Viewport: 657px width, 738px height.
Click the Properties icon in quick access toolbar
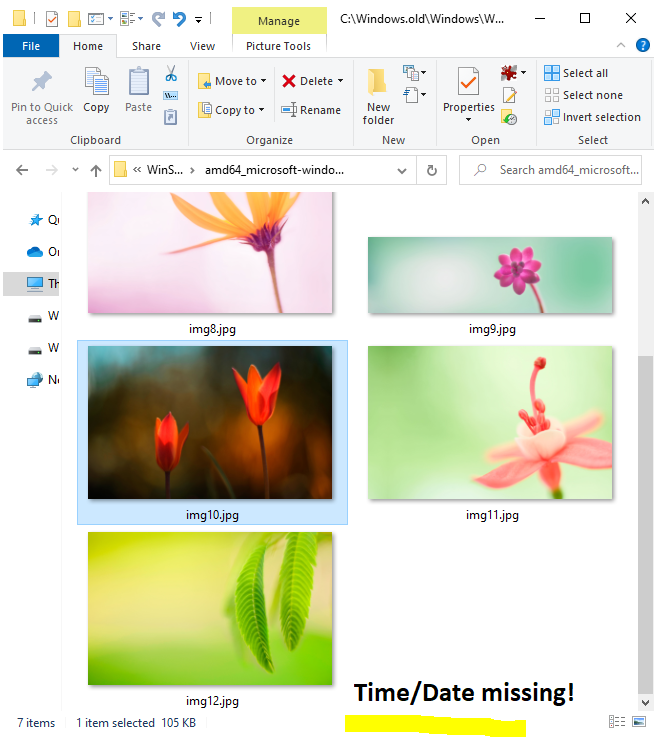[x=52, y=19]
